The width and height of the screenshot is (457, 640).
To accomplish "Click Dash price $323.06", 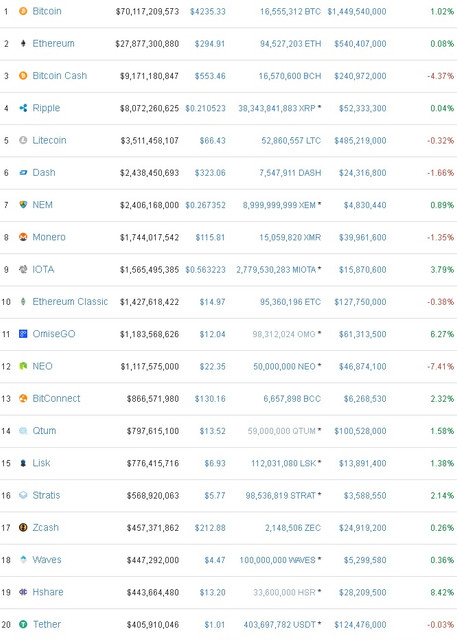I will click(210, 173).
